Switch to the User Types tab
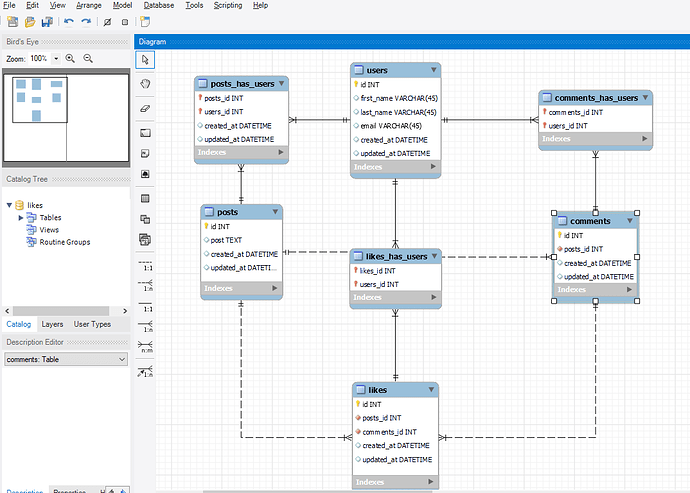This screenshot has height=493, width=690. 92,324
